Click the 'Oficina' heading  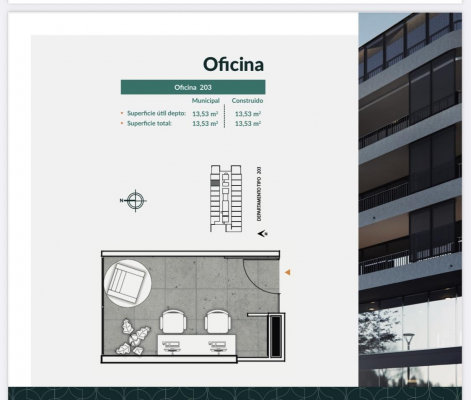(233, 64)
